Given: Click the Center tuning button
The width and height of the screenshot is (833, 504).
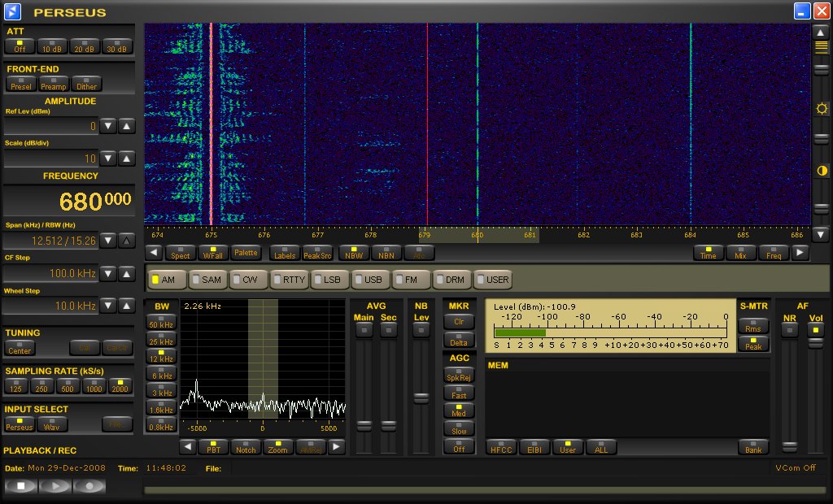Looking at the screenshot, I should click(x=20, y=349).
